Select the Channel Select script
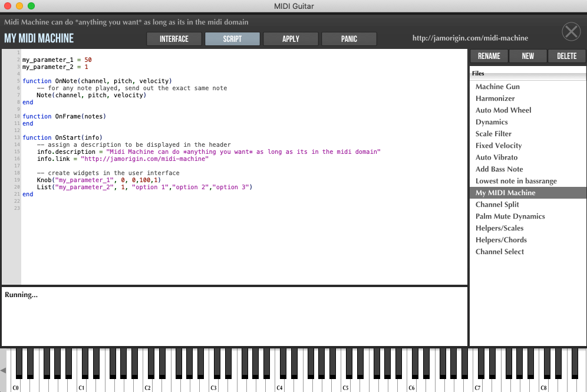587x392 pixels. [528, 252]
